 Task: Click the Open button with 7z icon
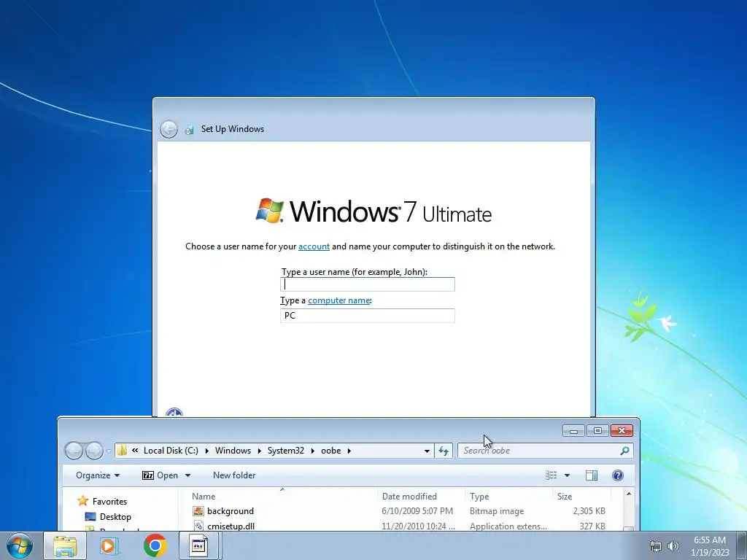[160, 475]
